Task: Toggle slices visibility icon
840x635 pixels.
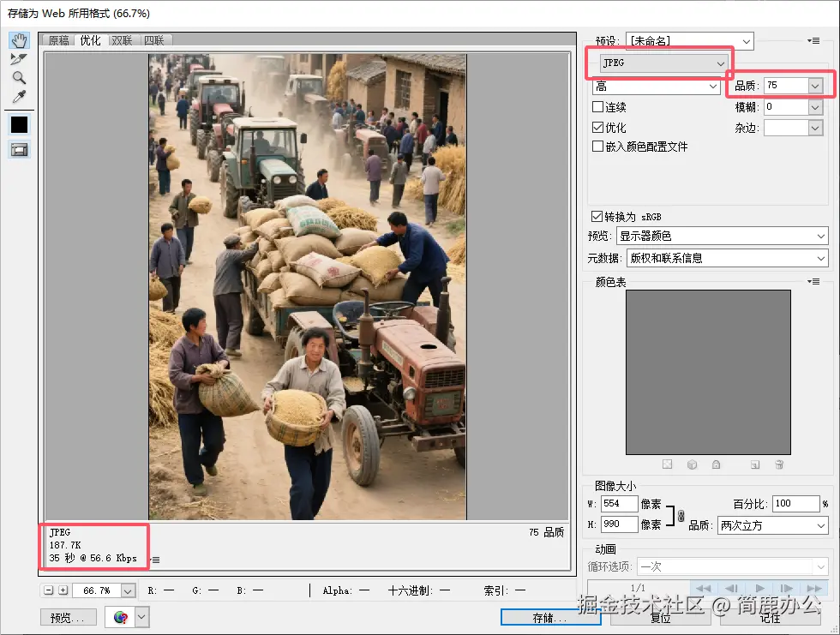Action: click(19, 150)
